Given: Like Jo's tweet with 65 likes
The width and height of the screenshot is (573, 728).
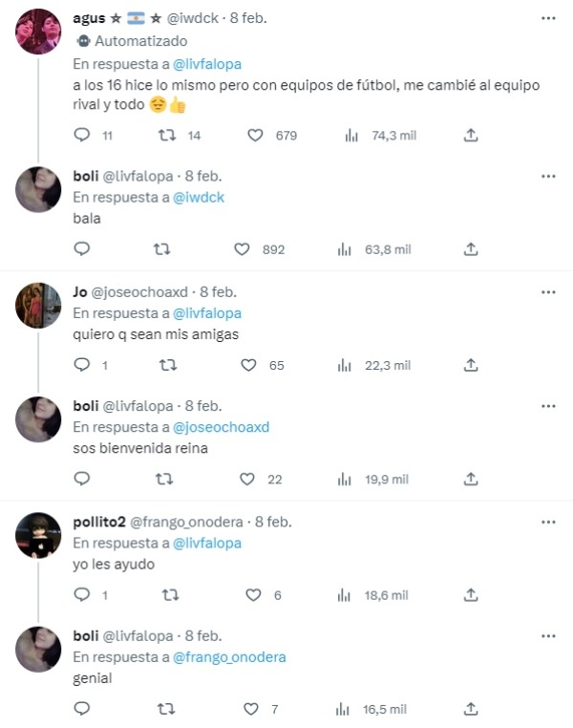Looking at the screenshot, I should click(248, 365).
